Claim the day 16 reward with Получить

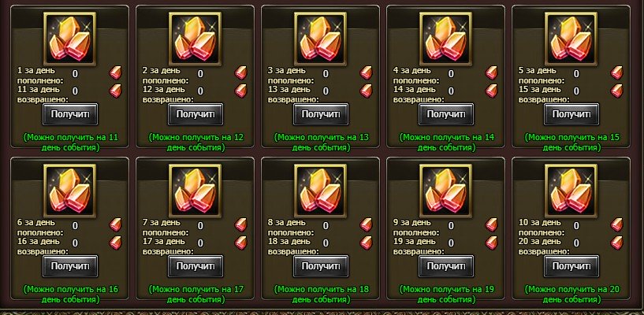pyautogui.click(x=70, y=266)
